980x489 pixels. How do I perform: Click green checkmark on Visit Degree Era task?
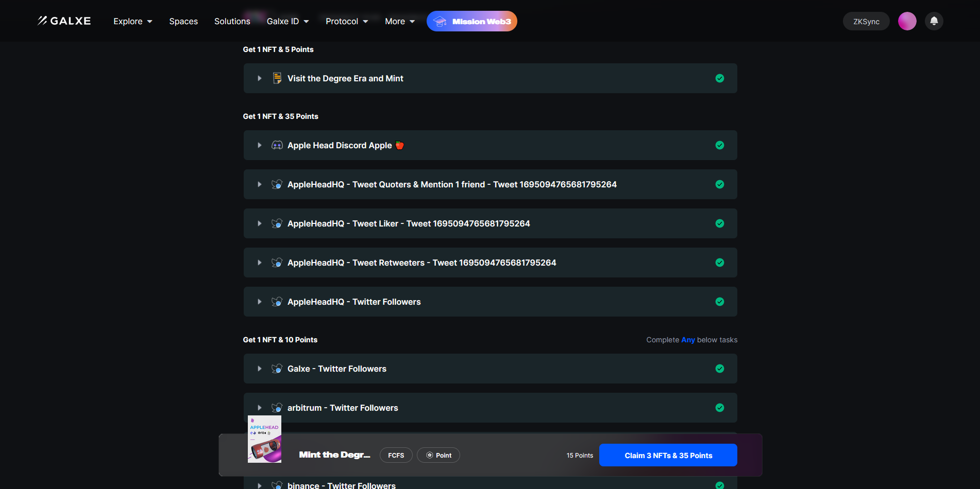[720, 78]
